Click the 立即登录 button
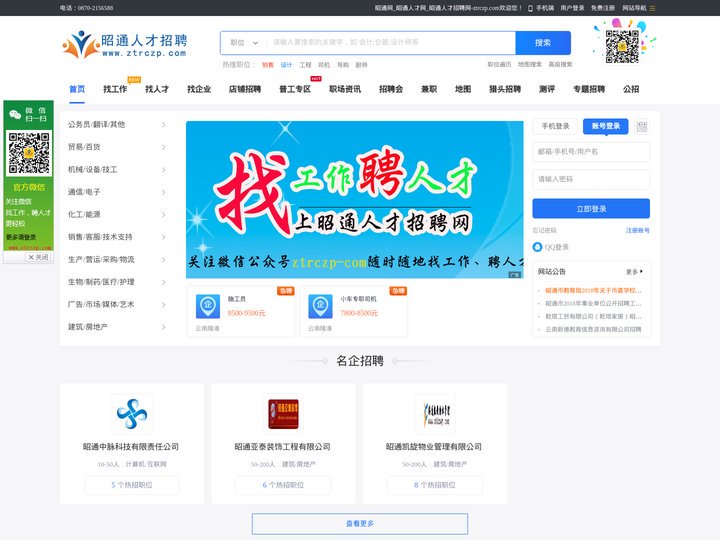This screenshot has height=540, width=720. [x=591, y=209]
